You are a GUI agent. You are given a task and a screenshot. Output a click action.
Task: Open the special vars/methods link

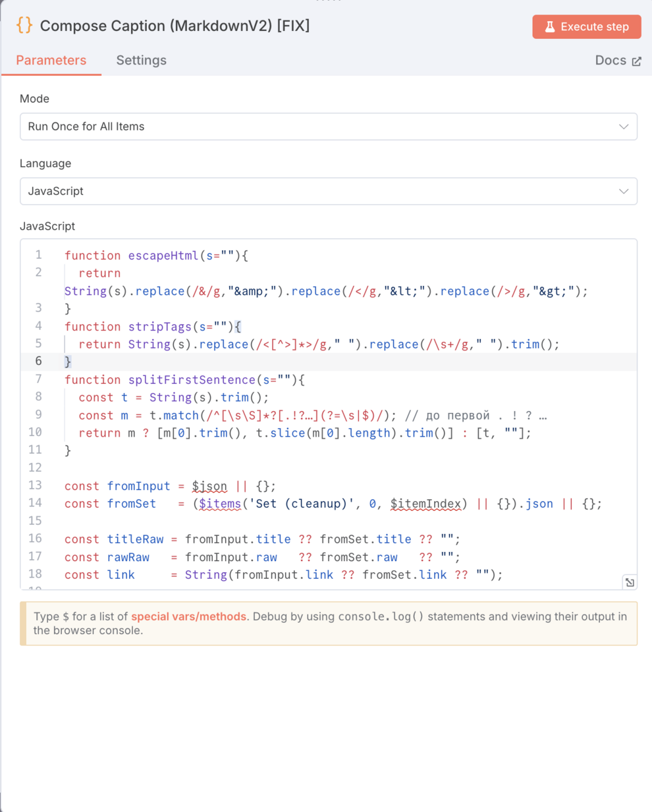point(188,617)
